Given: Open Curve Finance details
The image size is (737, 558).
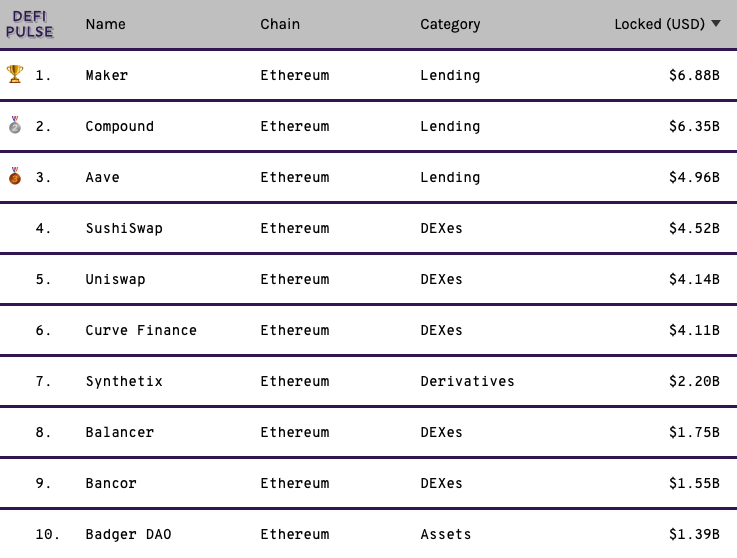Looking at the screenshot, I should pyautogui.click(x=141, y=330).
